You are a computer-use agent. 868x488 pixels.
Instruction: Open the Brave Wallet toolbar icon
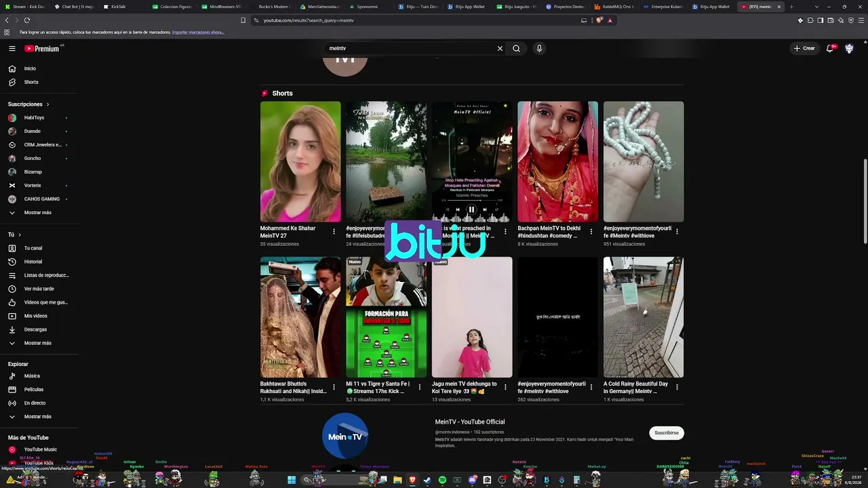point(831,20)
